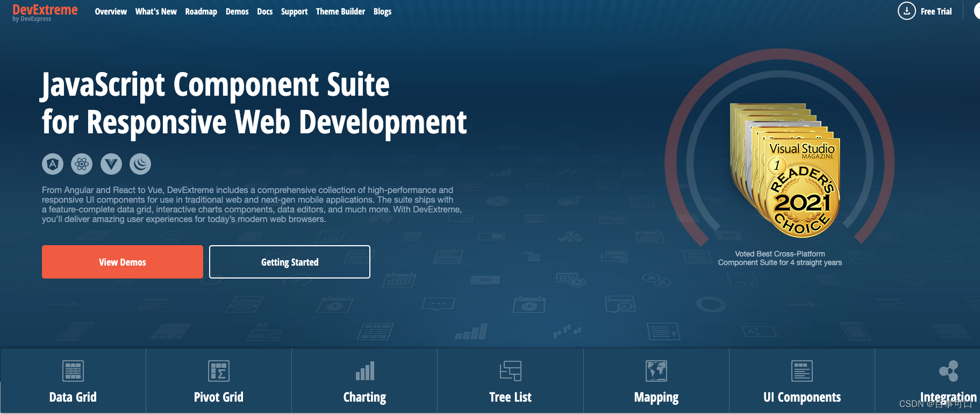The image size is (980, 414).
Task: Open the Pivot Grid tab label
Action: 219,397
